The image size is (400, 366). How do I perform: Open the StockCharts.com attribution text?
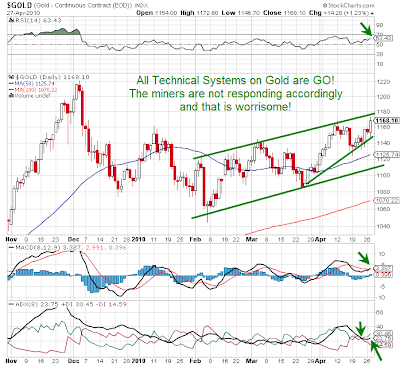pyautogui.click(x=350, y=6)
